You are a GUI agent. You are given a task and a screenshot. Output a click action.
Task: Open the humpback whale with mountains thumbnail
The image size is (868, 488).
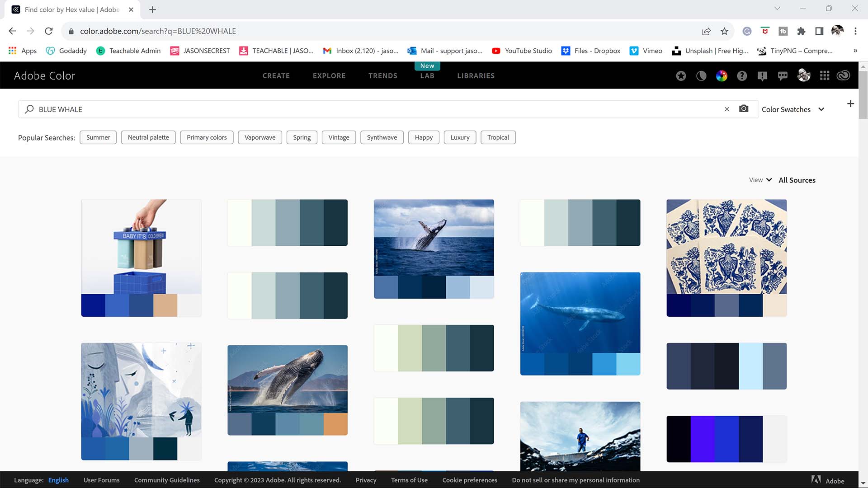(288, 379)
